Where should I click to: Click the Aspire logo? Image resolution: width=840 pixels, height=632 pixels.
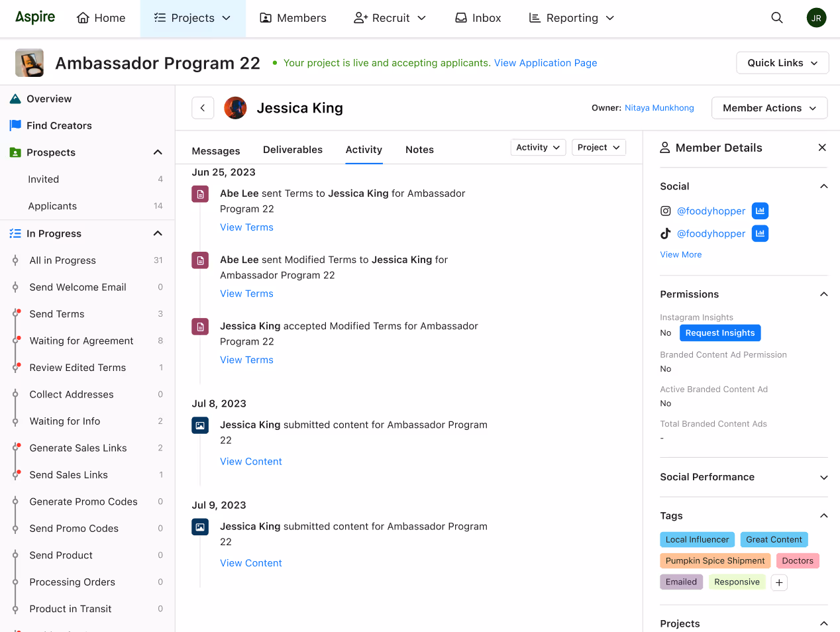point(35,17)
